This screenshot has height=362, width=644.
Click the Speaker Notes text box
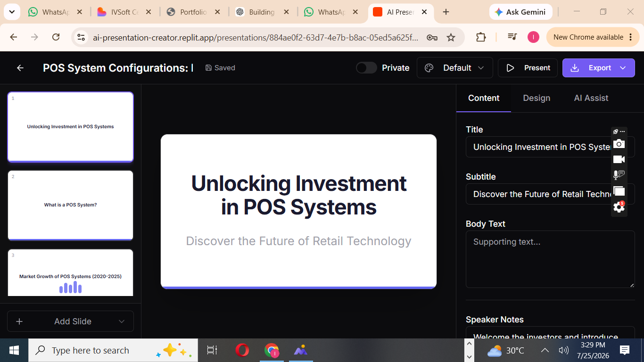click(550, 333)
